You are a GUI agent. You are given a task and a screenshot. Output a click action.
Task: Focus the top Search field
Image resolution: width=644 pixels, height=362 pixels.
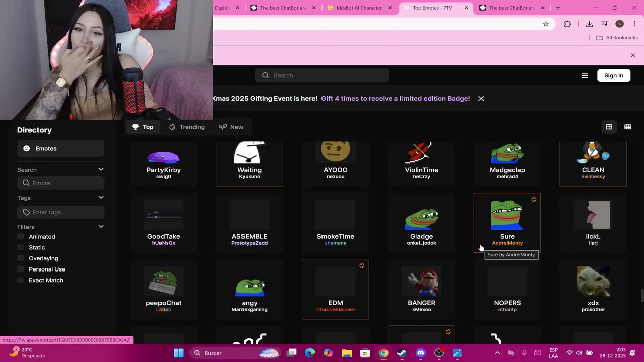coord(322,75)
